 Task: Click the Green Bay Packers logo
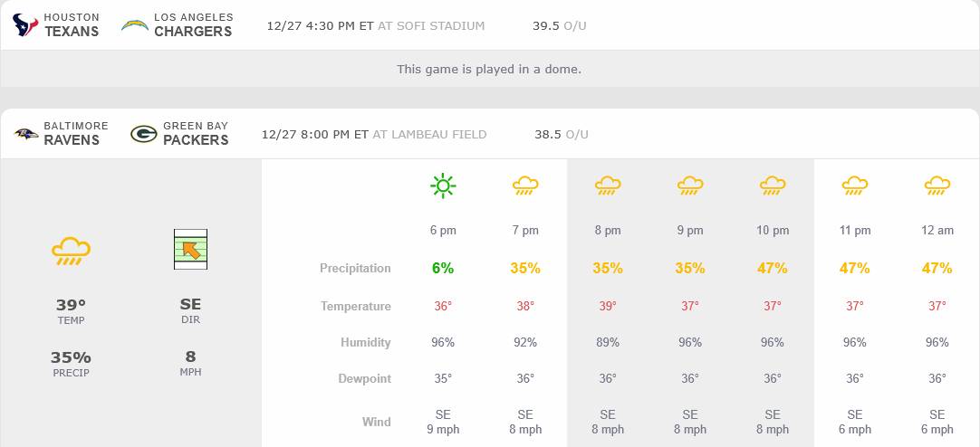point(143,134)
